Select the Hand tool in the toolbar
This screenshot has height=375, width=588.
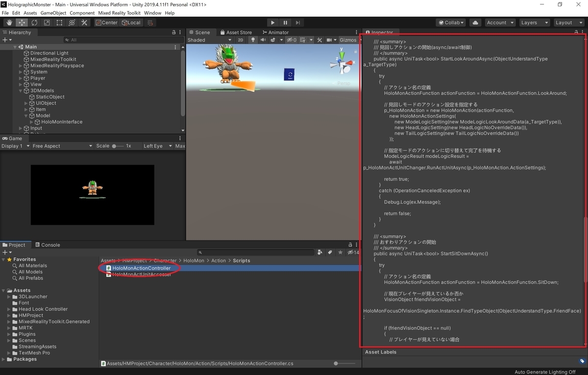pos(9,23)
